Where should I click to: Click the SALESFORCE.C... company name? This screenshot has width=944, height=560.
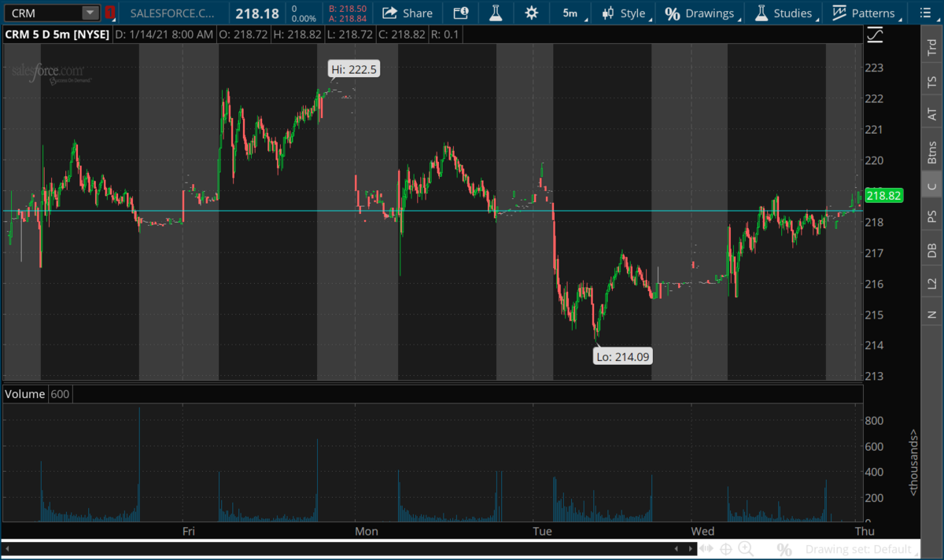click(x=171, y=13)
